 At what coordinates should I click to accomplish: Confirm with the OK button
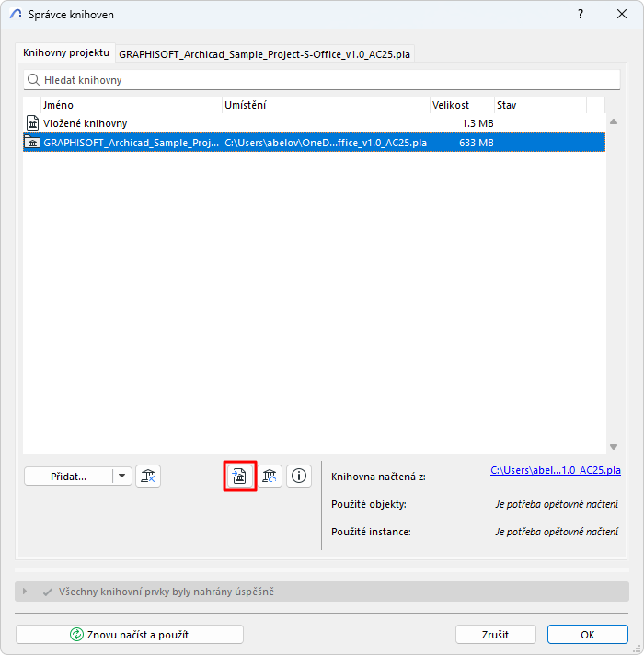[588, 635]
